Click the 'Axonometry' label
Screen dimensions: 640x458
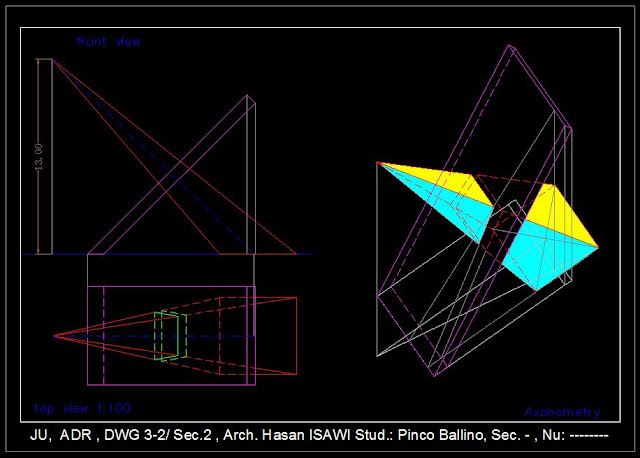tap(562, 412)
